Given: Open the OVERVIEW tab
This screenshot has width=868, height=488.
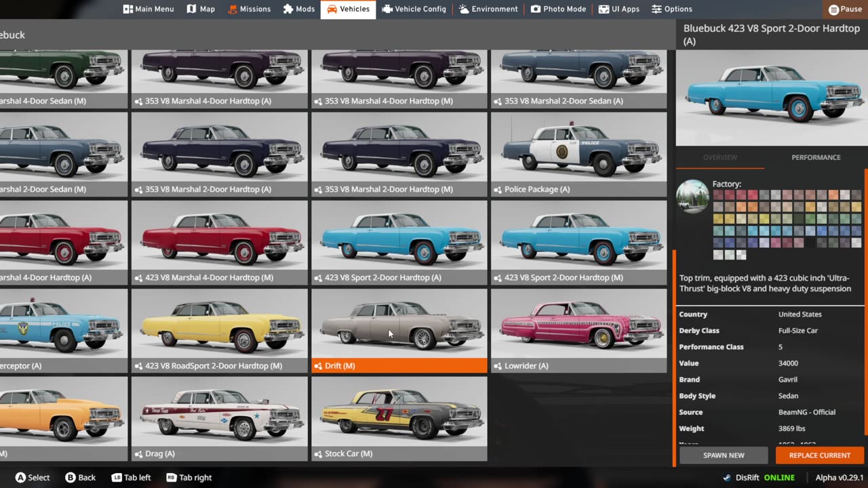Looking at the screenshot, I should (x=719, y=157).
